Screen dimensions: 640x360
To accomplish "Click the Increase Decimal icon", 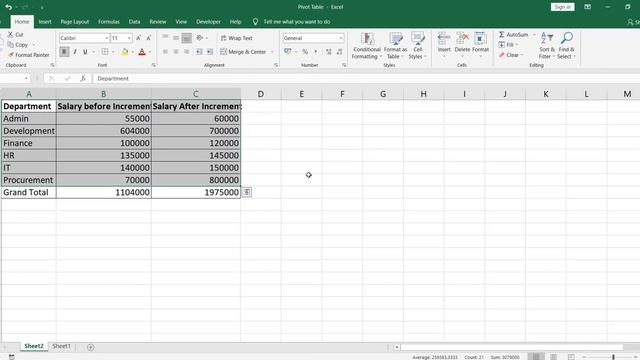I will [329, 52].
